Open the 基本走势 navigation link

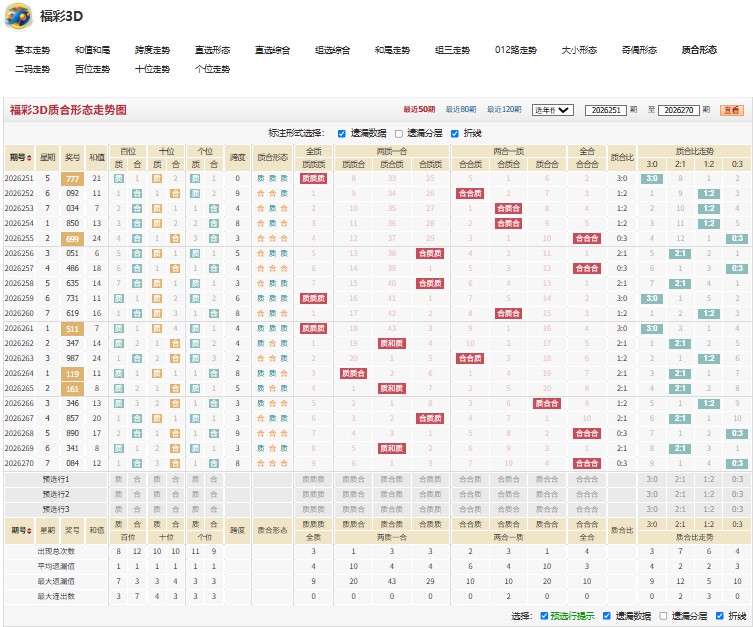pos(32,50)
